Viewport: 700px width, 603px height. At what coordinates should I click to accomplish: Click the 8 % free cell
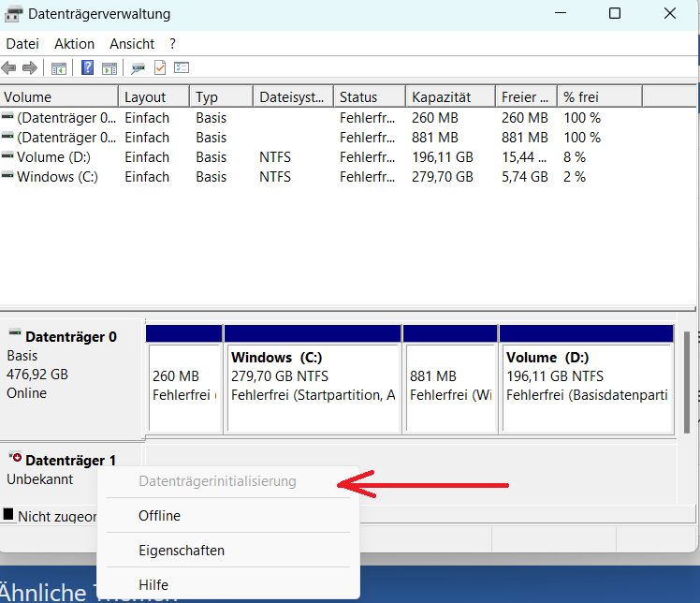click(x=575, y=157)
